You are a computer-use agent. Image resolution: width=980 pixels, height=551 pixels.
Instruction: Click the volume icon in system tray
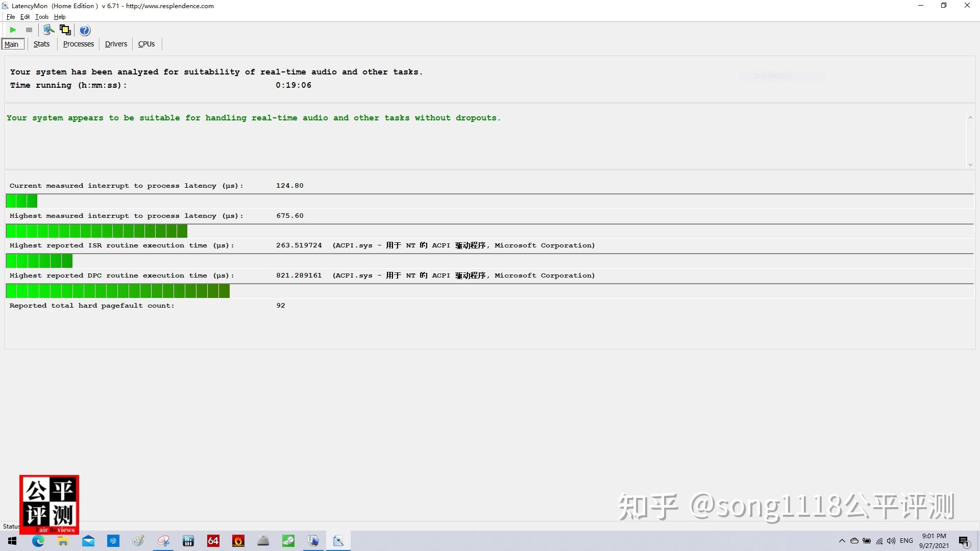pyautogui.click(x=891, y=541)
